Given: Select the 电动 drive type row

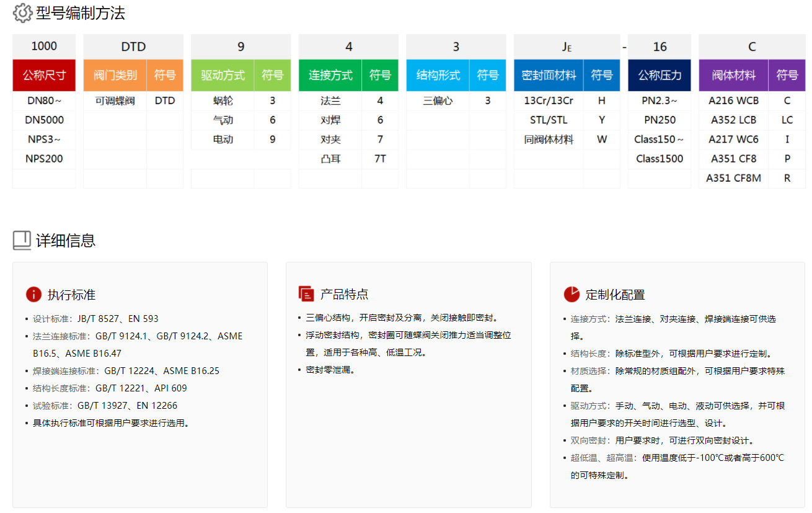Looking at the screenshot, I should [223, 140].
